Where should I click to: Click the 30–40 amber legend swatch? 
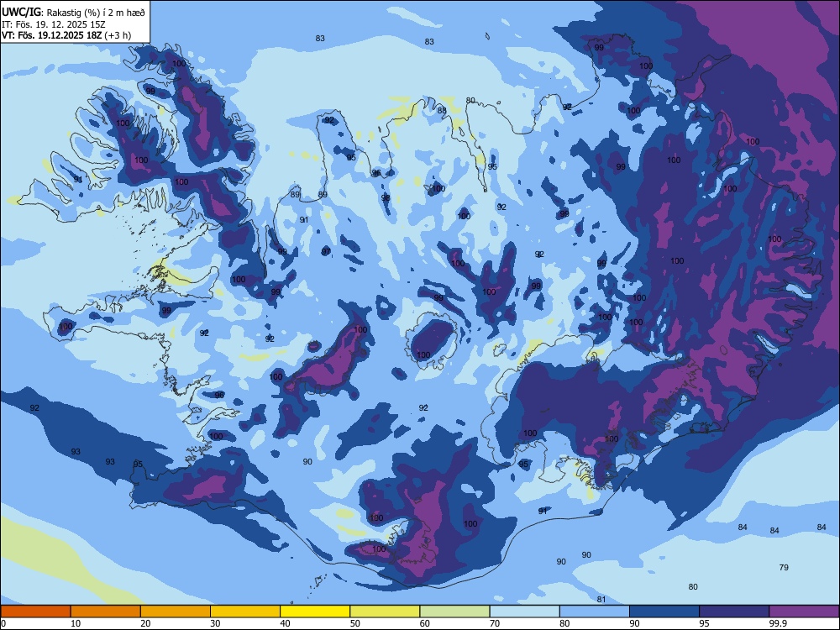point(245,612)
